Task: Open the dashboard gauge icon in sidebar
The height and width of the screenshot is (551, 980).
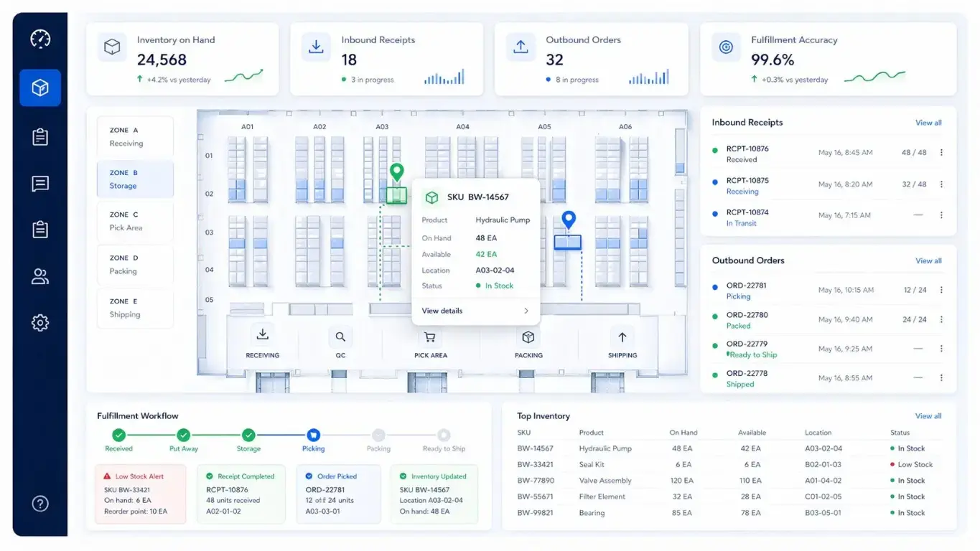Action: (x=40, y=39)
